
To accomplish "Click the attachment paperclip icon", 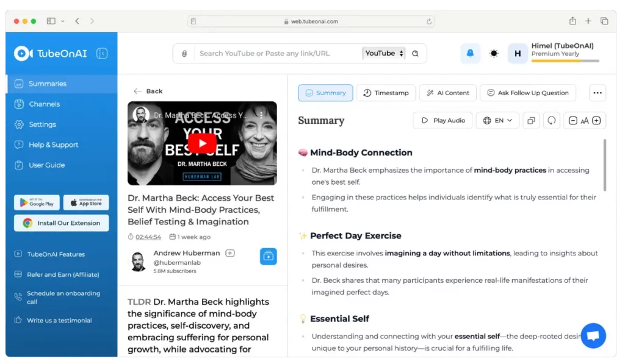I will click(x=184, y=54).
